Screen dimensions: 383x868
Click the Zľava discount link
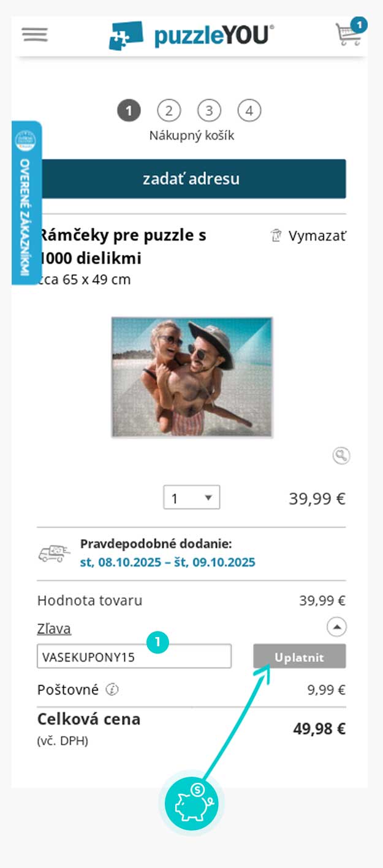point(54,628)
